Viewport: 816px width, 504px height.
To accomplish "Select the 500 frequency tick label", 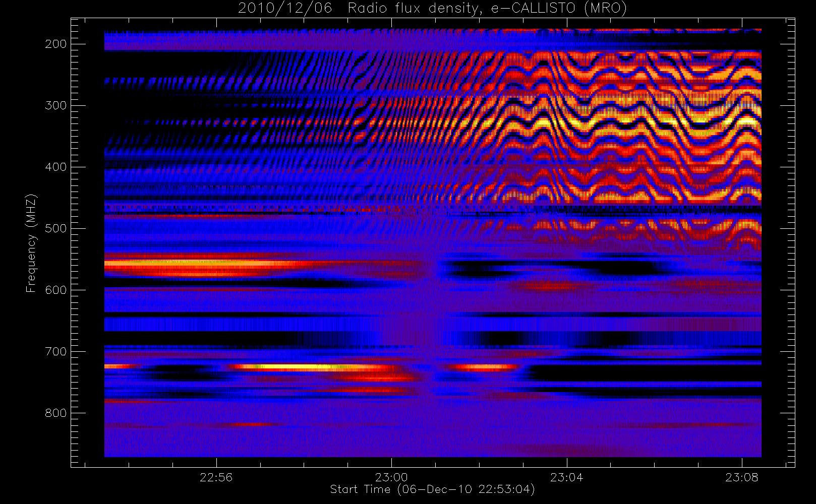I will 56,228.
